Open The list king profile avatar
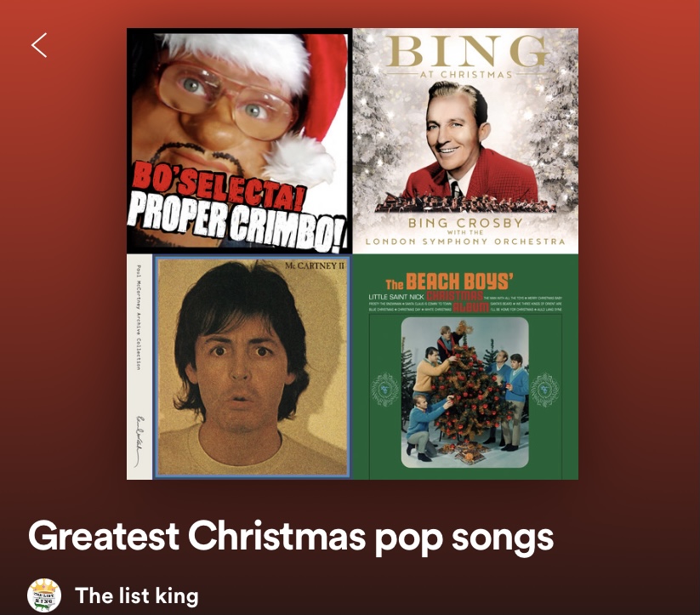Screen dimensions: 700x615 [x=44, y=595]
